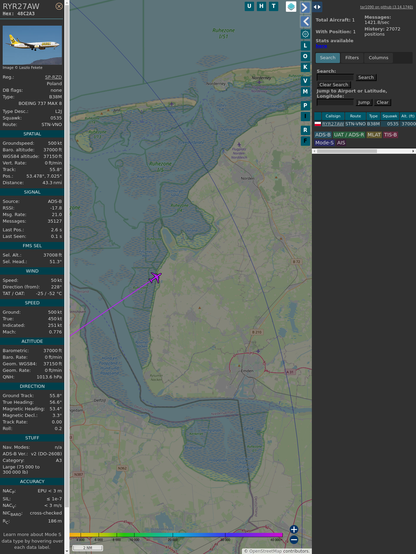
Task: Click the Clear Search button
Action: pos(334,85)
